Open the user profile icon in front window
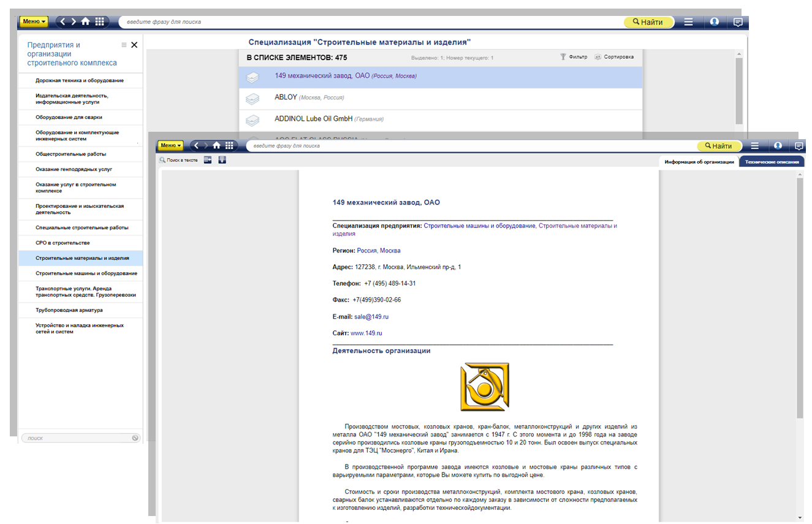 pos(778,146)
